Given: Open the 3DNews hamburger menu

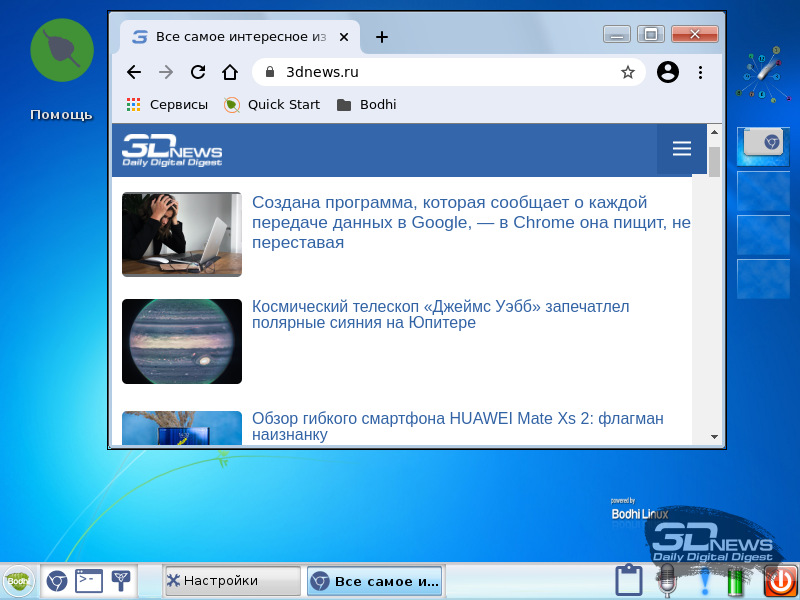Looking at the screenshot, I should tap(682, 149).
